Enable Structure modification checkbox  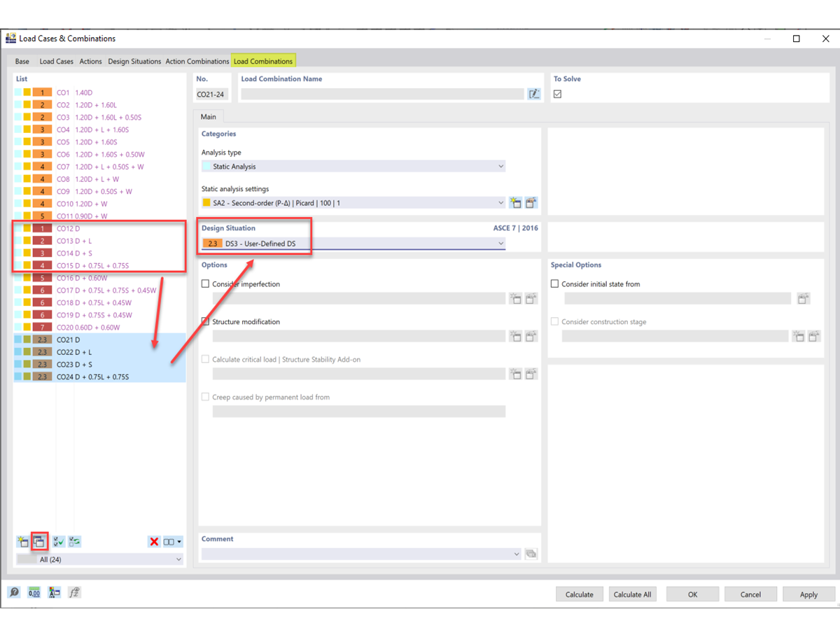(x=205, y=322)
